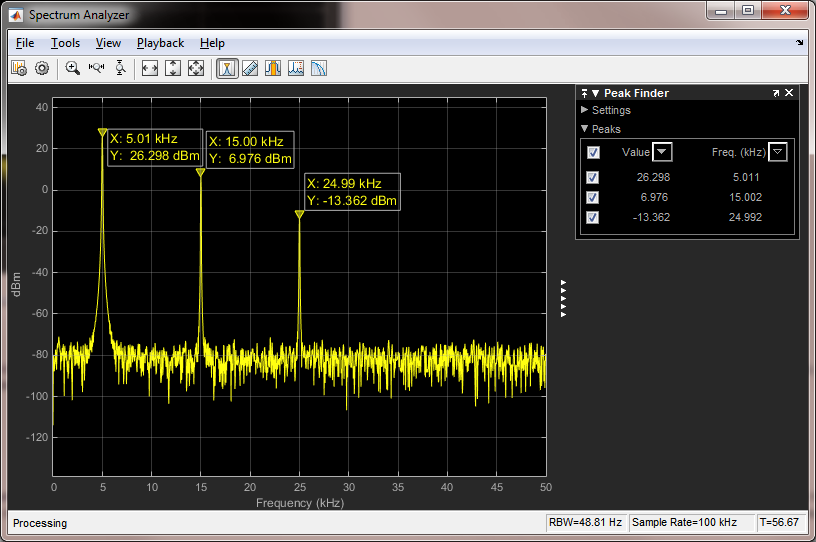The height and width of the screenshot is (542, 816).
Task: Click the Configuration Properties gear icon
Action: (x=42, y=68)
